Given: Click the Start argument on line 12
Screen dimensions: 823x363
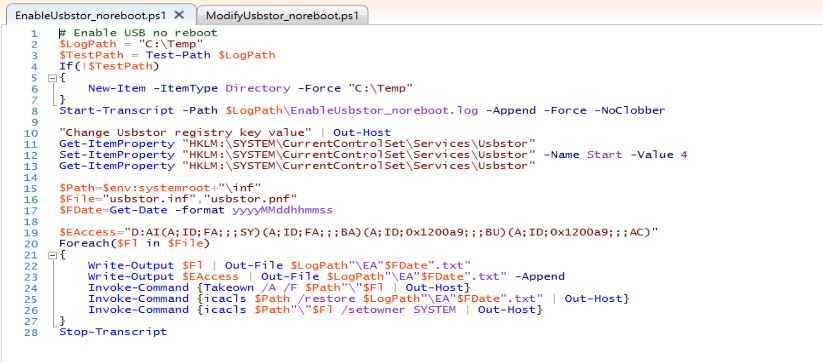Looking at the screenshot, I should [x=604, y=155].
